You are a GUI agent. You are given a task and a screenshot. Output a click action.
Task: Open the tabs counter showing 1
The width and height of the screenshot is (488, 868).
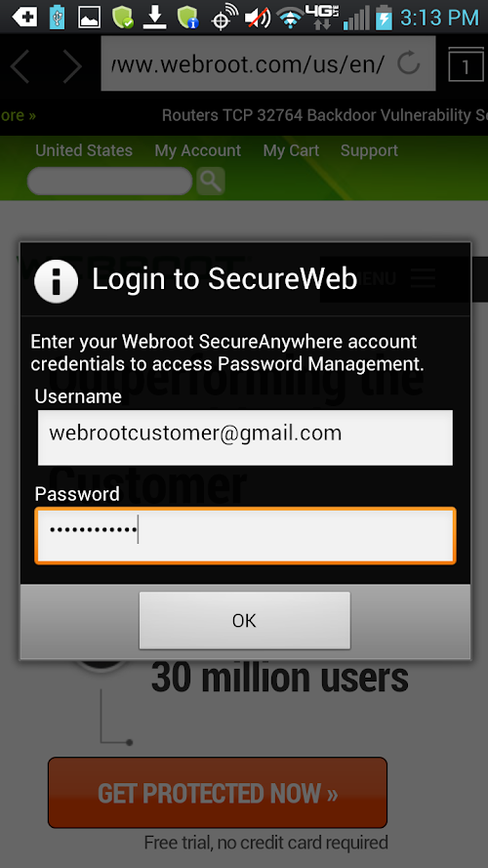point(466,64)
